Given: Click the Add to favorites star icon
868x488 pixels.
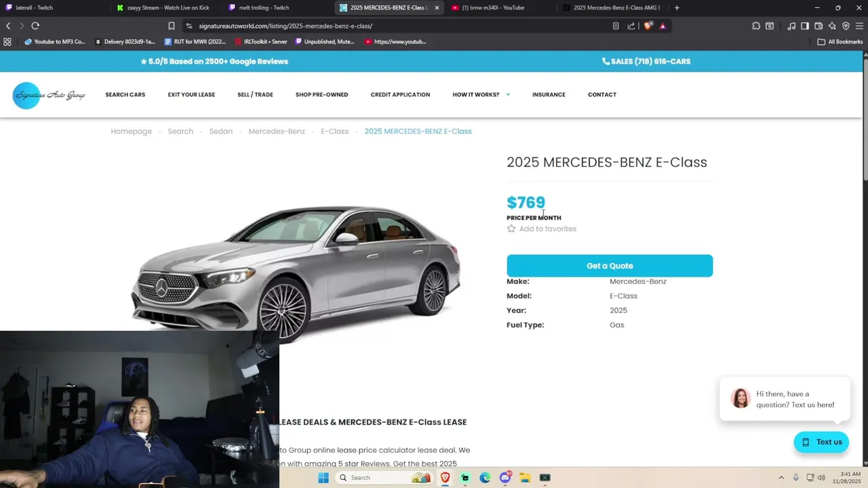Looking at the screenshot, I should (x=511, y=228).
